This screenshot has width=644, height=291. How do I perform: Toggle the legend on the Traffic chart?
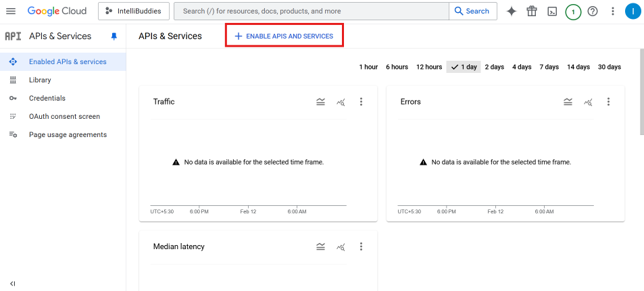click(x=321, y=102)
